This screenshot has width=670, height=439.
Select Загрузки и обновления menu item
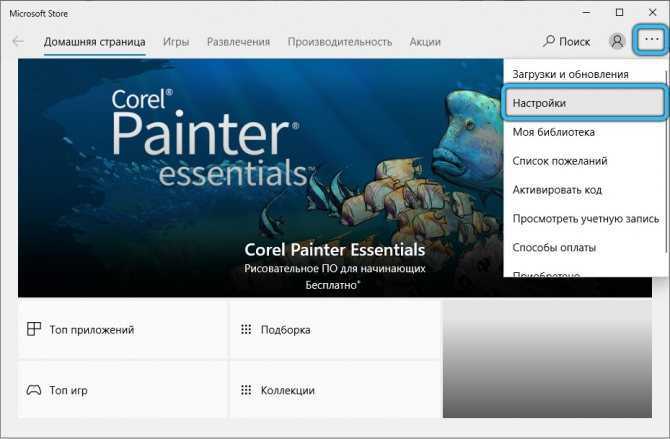[x=585, y=74]
